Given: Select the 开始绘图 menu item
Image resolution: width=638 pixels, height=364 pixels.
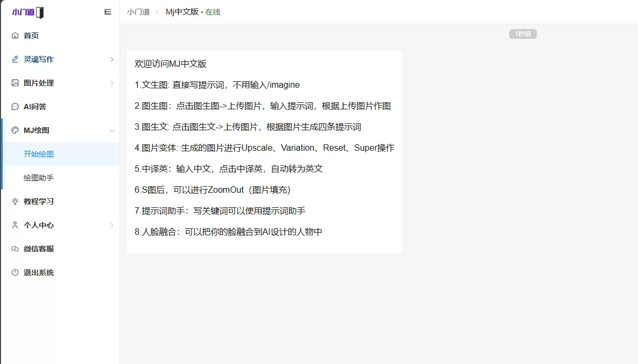Looking at the screenshot, I should [x=39, y=154].
